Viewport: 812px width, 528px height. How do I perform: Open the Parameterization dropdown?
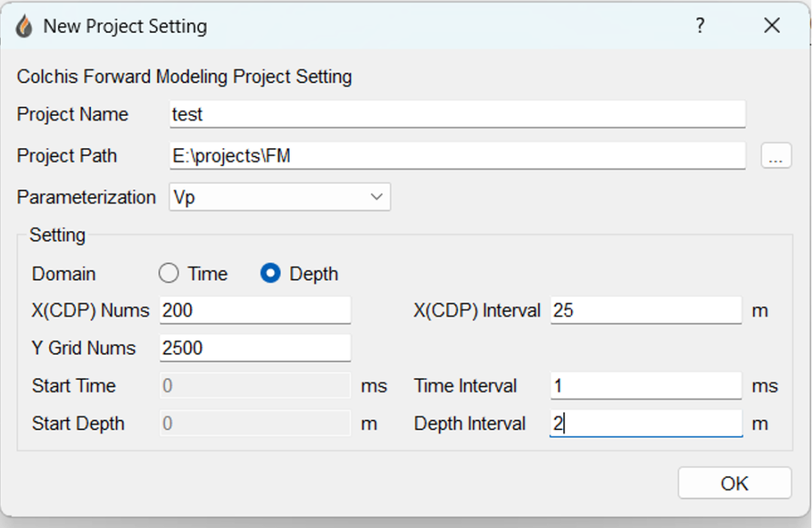pyautogui.click(x=280, y=197)
